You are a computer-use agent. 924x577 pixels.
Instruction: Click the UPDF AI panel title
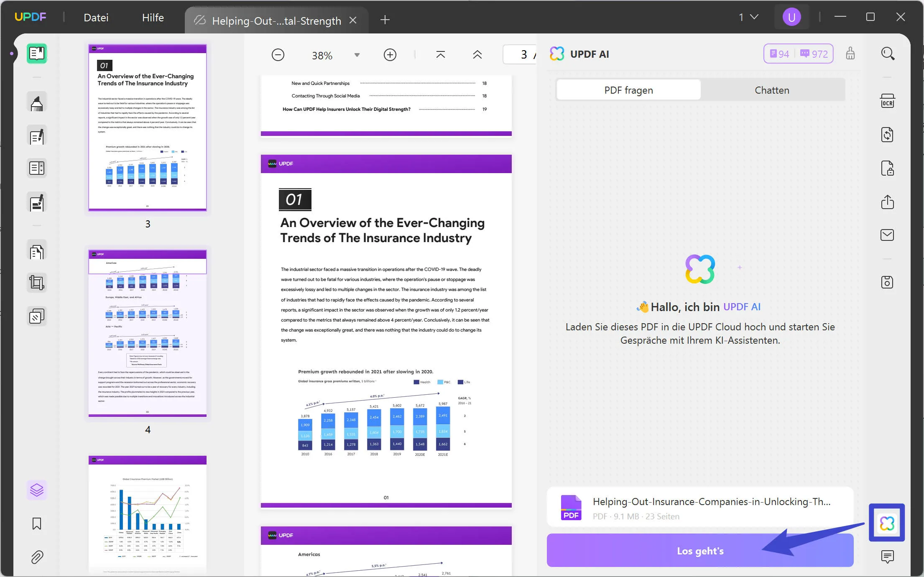click(x=590, y=54)
